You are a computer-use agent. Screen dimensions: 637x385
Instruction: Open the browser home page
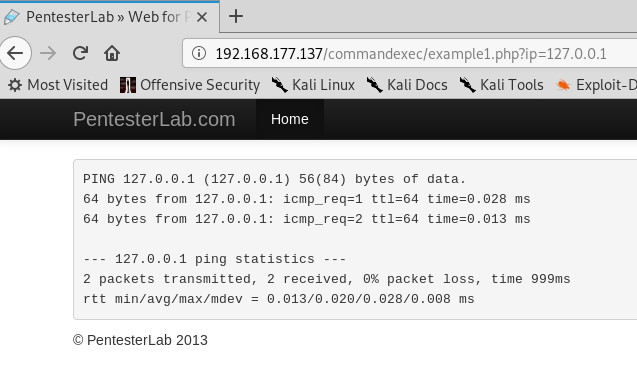112,53
